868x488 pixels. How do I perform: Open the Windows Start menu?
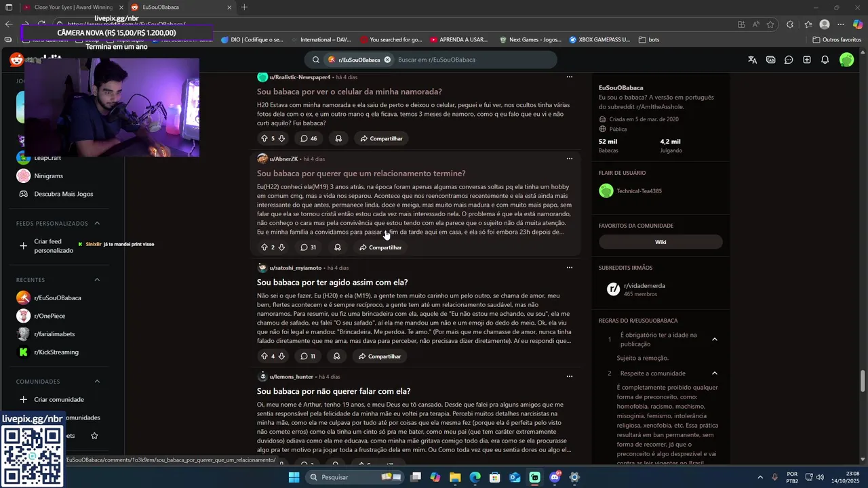pos(294,477)
